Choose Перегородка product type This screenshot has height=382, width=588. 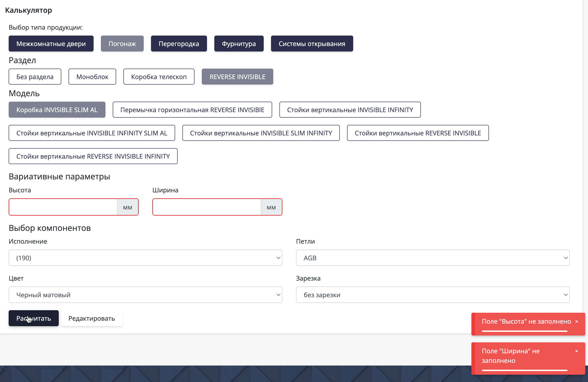(x=179, y=44)
